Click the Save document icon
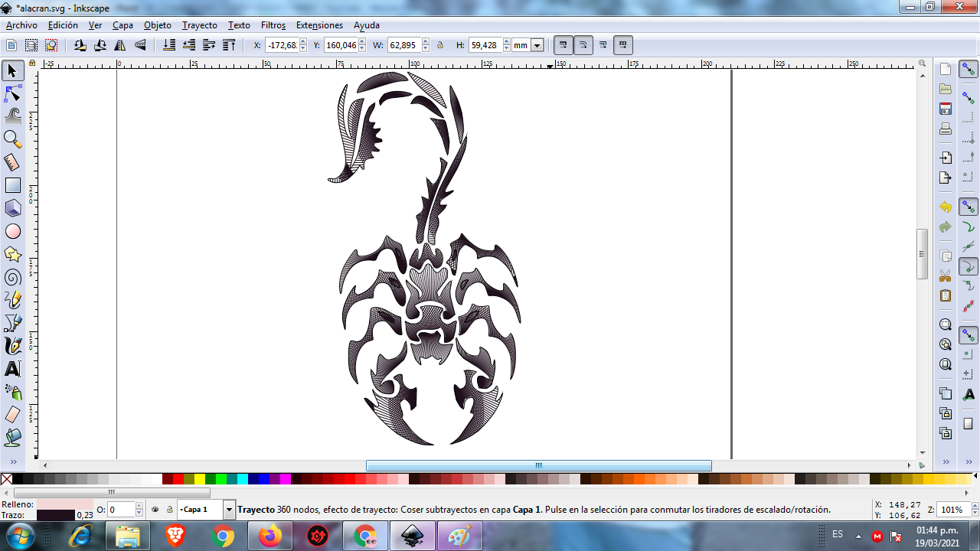Image resolution: width=980 pixels, height=551 pixels. point(946,109)
